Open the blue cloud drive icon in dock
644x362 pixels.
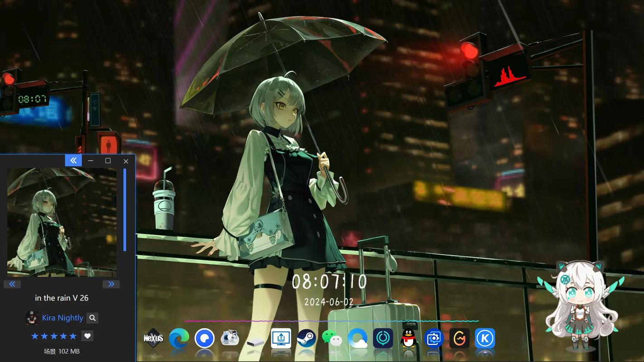(x=358, y=338)
